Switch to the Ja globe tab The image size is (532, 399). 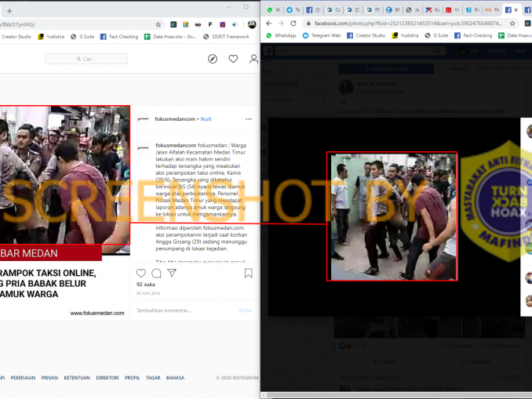(413, 10)
